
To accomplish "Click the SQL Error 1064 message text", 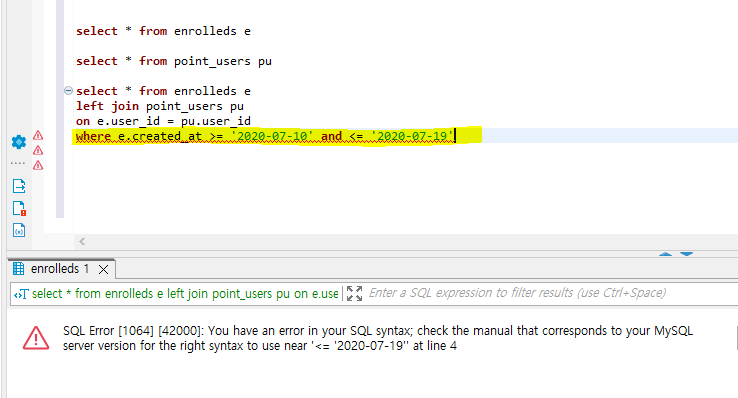I will point(377,338).
